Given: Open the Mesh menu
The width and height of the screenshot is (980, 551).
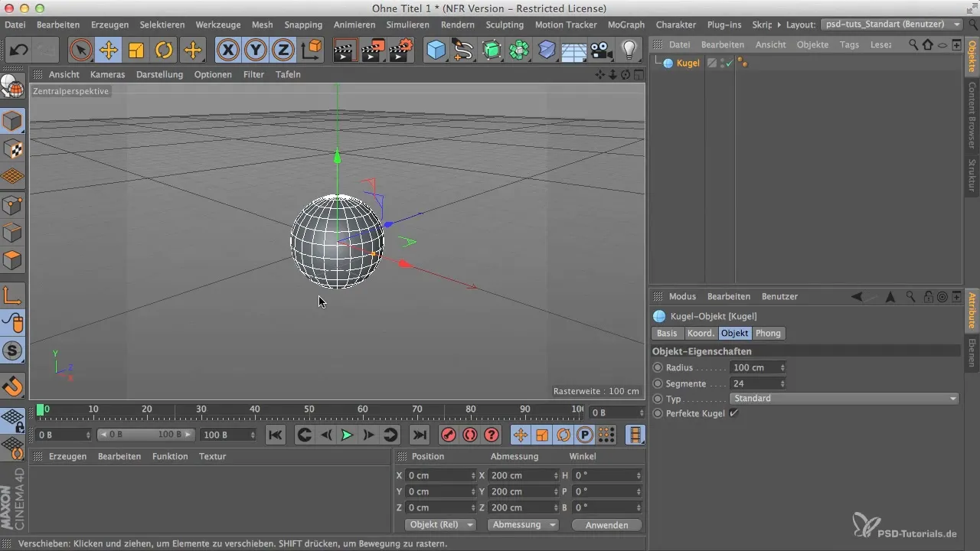Looking at the screenshot, I should (x=262, y=24).
